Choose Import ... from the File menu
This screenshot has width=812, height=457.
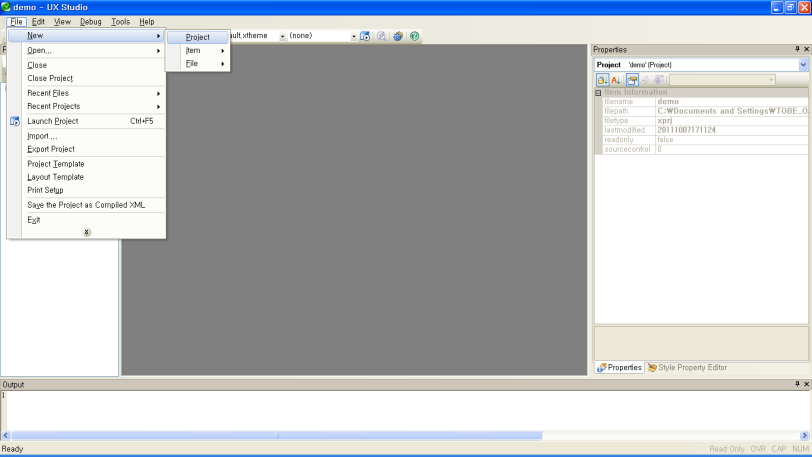[86, 136]
